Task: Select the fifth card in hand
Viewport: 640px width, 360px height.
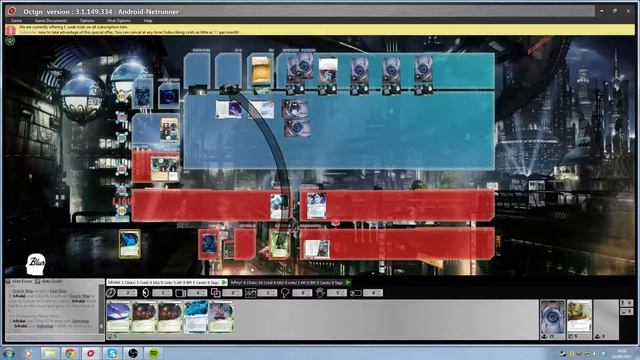Action: [x=221, y=317]
